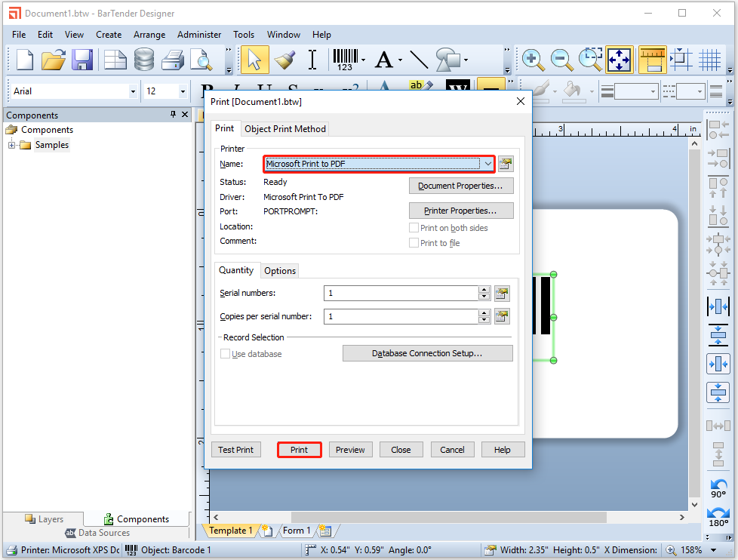Click the New document icon

tap(25, 60)
